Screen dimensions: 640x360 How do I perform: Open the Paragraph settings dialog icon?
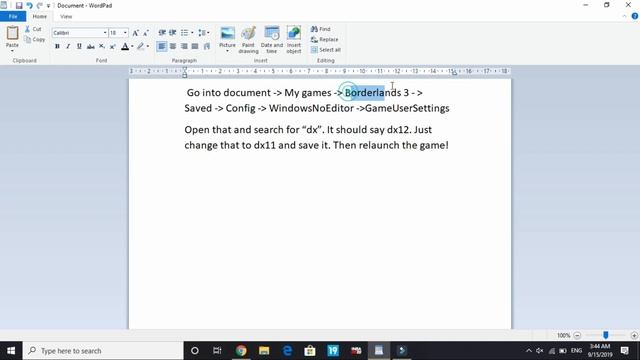(x=207, y=46)
